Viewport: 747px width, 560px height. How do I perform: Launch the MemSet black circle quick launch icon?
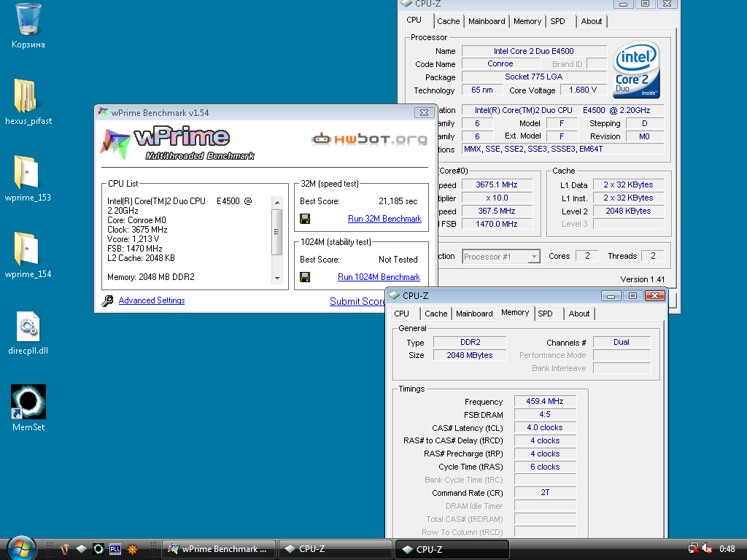[98, 549]
